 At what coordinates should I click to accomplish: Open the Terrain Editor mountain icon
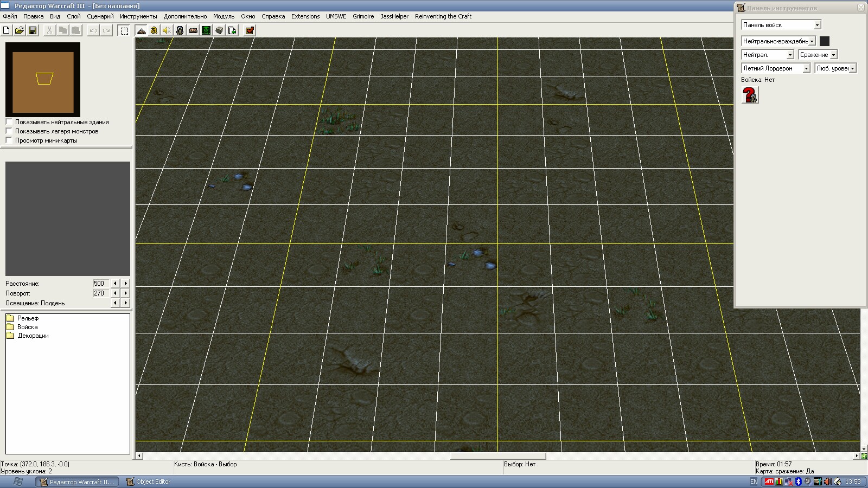(141, 30)
